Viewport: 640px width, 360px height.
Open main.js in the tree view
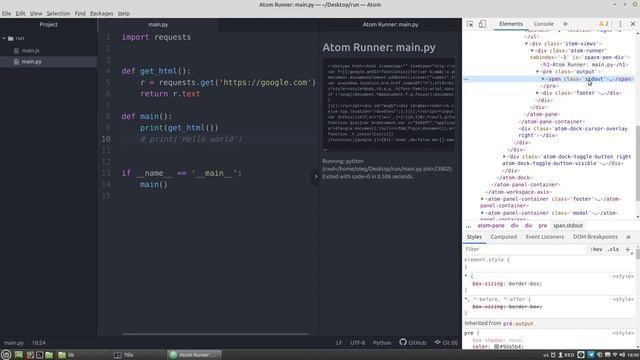click(30, 51)
